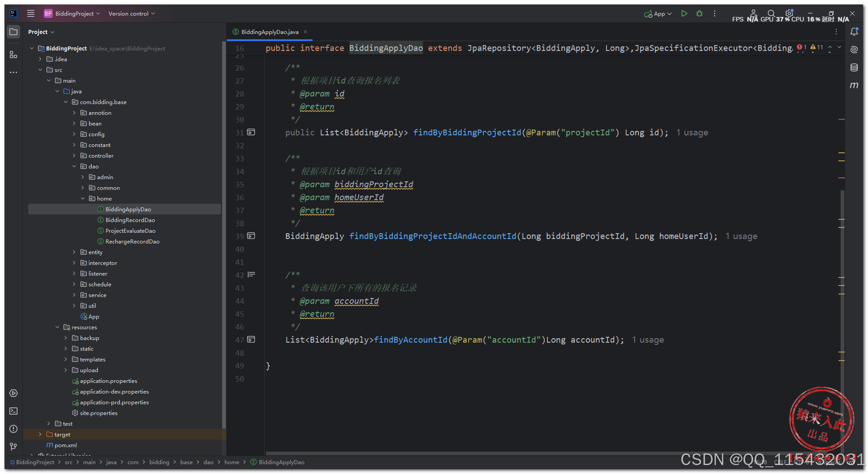Open the main hamburger menu
Screen dimensions: 868x474
coord(31,13)
